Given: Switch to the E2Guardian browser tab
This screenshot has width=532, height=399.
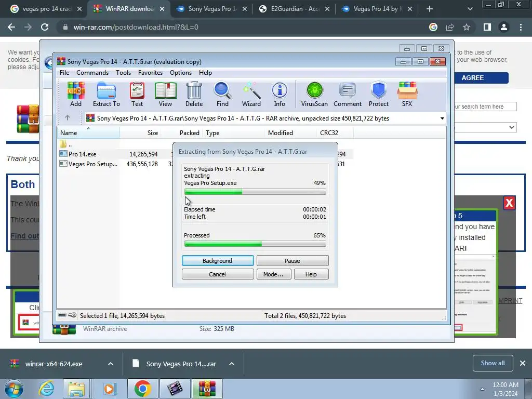Looking at the screenshot, I should 295,9.
